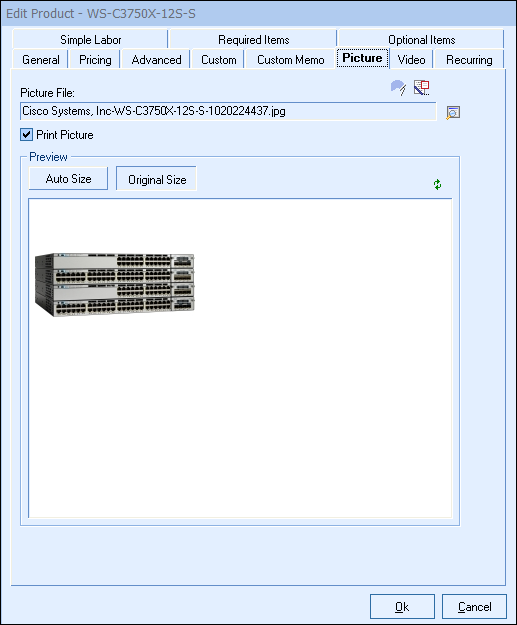Click the Auto Size button
This screenshot has width=517, height=625.
(68, 179)
